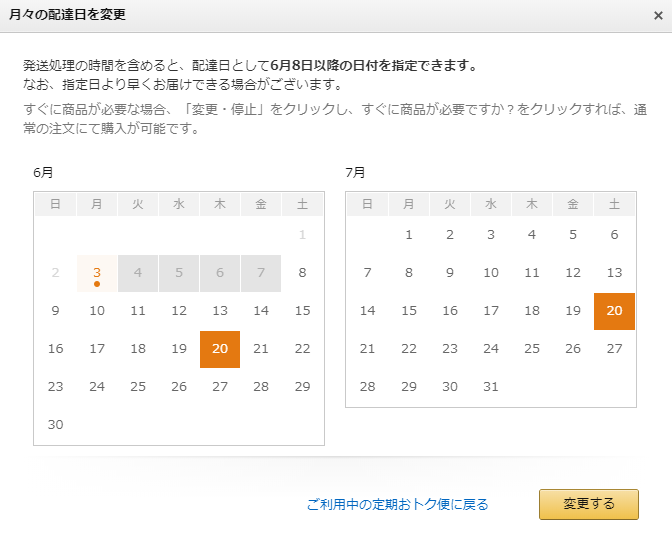Screen dimensions: 672x538
Task: Select highlighted July 20 delivery date
Action: (614, 311)
